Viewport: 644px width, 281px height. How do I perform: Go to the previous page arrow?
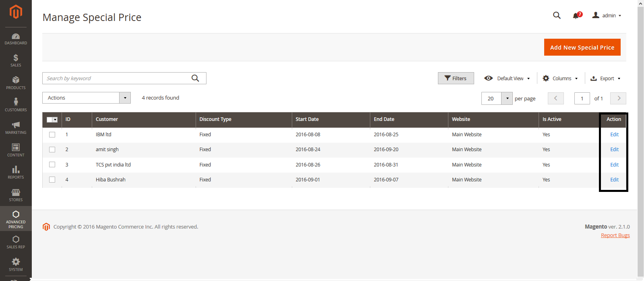pos(556,98)
